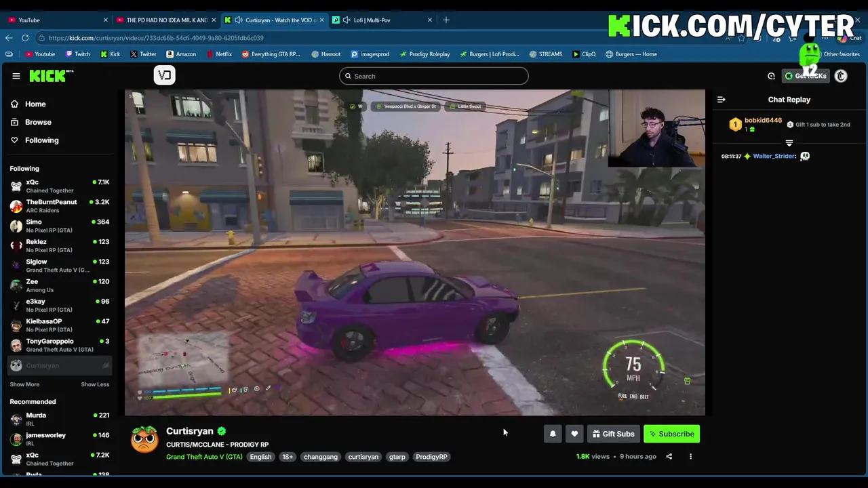The width and height of the screenshot is (868, 488).
Task: Click the Gift Subs button
Action: point(613,434)
